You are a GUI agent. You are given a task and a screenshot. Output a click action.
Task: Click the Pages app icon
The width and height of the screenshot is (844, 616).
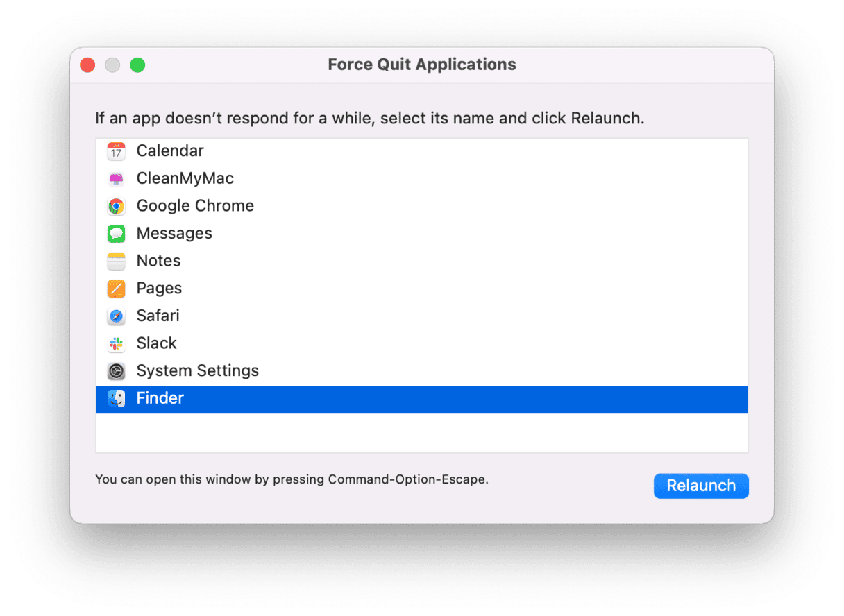click(x=116, y=289)
